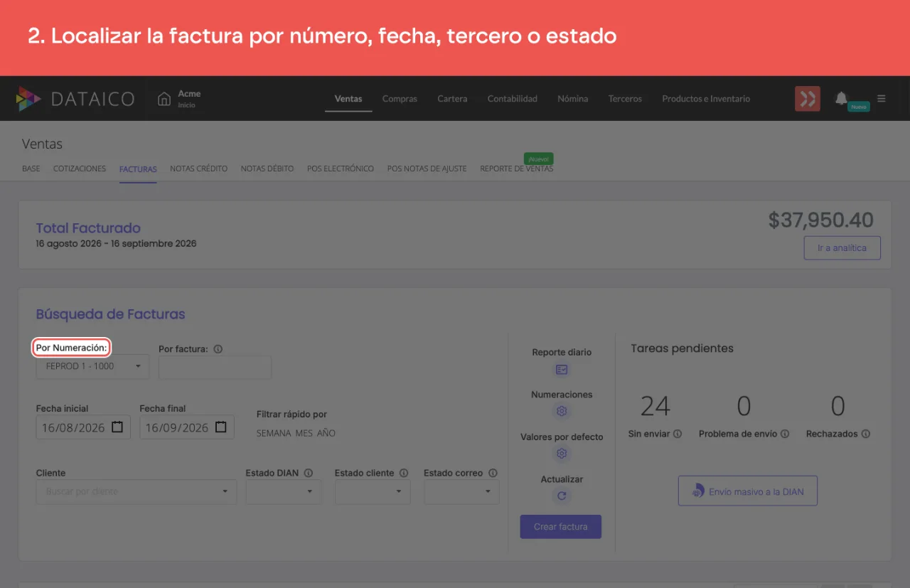Open the Reporte diario icon
Image resolution: width=910 pixels, height=588 pixels.
[x=562, y=370]
